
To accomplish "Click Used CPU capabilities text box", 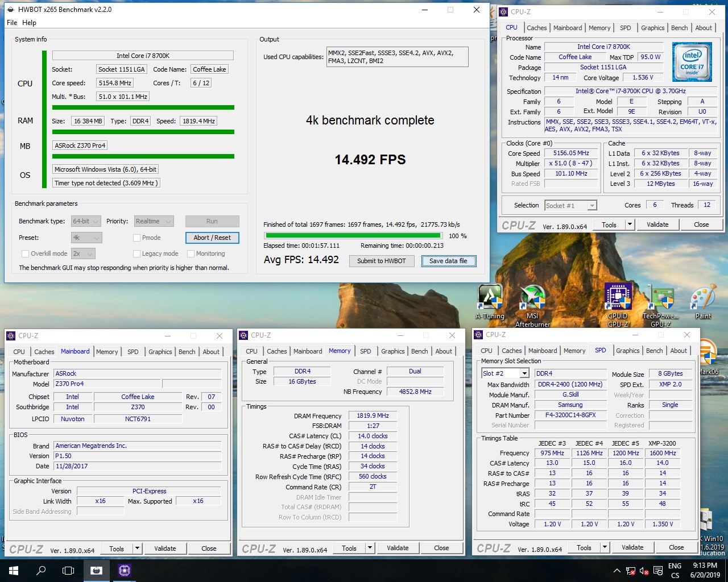I will coord(397,57).
